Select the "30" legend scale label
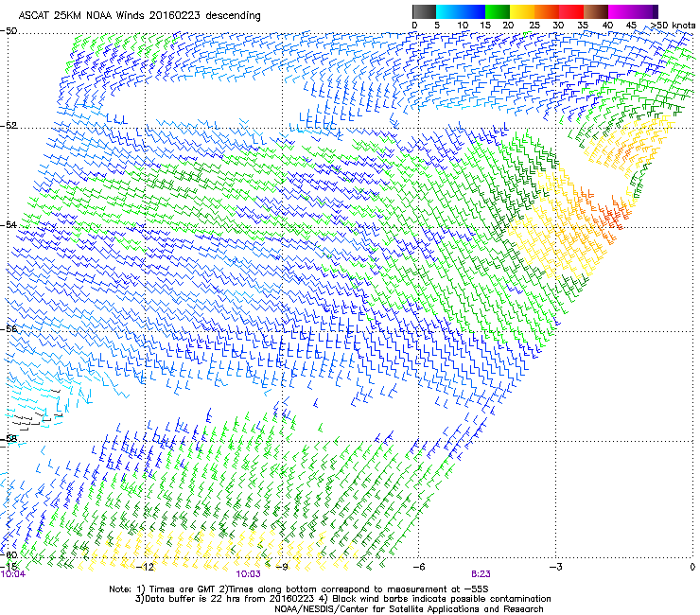The image size is (700, 615). click(558, 26)
